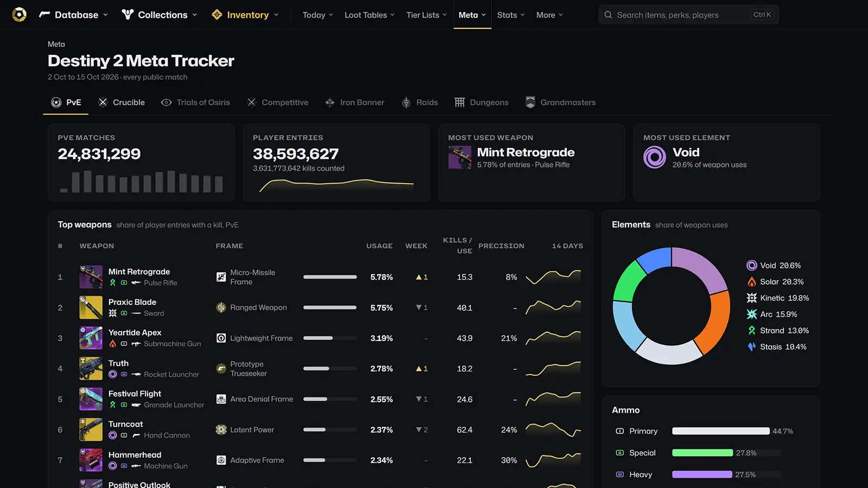Open the Inventory dropdown menu
The height and width of the screenshot is (488, 868).
tap(245, 15)
